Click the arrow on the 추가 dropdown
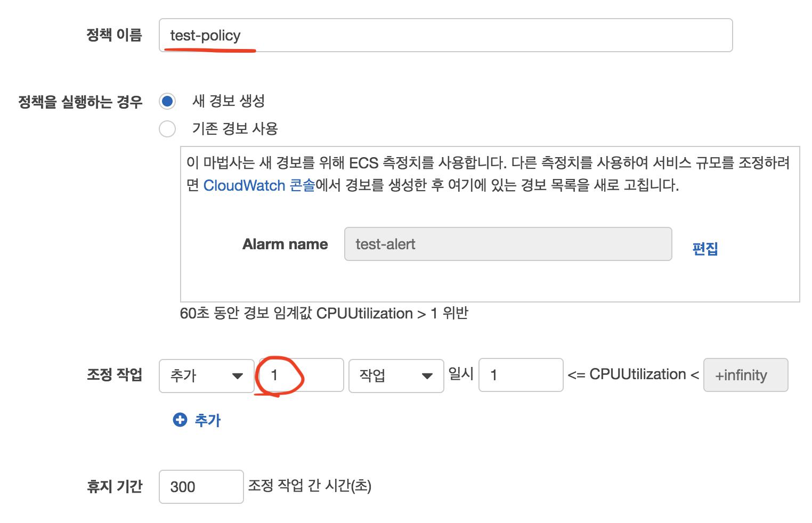The image size is (812, 523). [x=238, y=376]
